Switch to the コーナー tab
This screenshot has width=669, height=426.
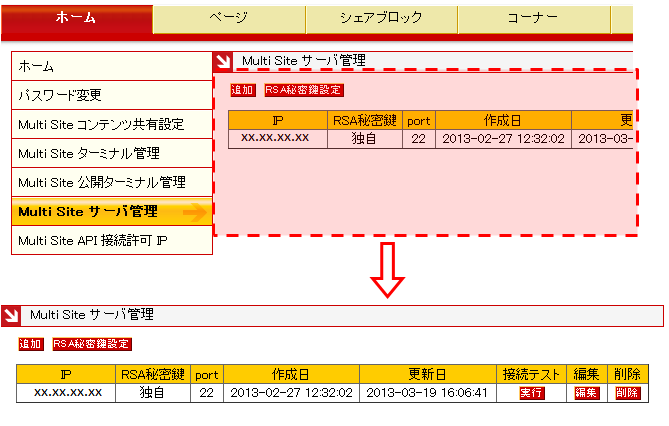pos(534,19)
